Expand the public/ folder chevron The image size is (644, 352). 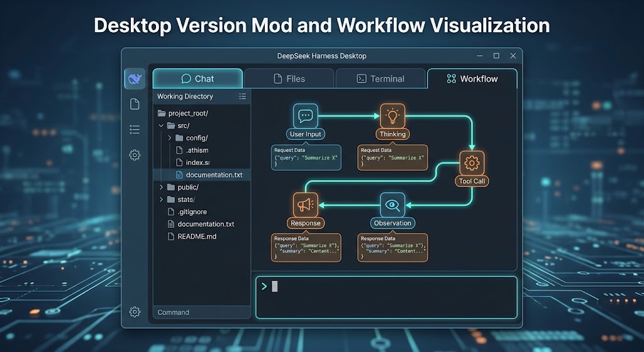point(161,187)
